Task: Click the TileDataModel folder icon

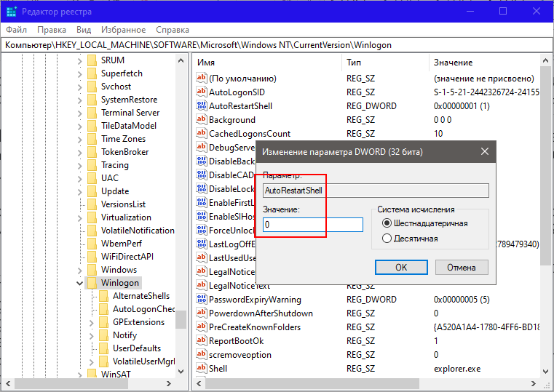Action: pos(92,126)
